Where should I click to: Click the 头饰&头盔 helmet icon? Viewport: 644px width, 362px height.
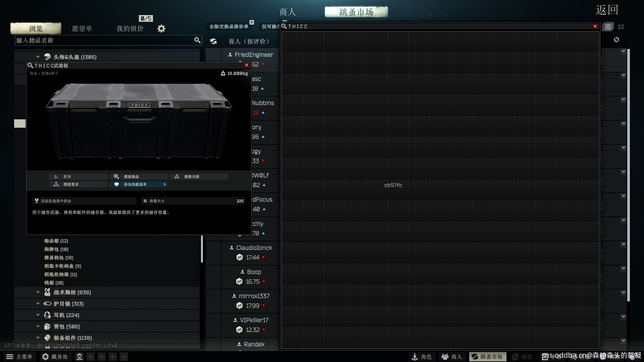click(47, 57)
